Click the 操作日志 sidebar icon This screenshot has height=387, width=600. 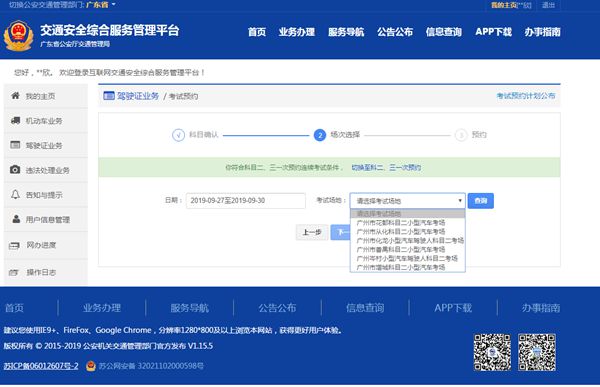click(x=14, y=272)
